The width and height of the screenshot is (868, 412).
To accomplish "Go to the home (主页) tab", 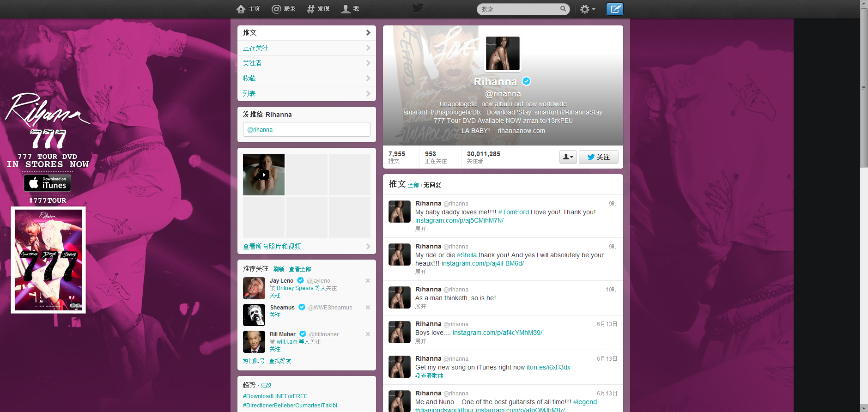I will 248,9.
